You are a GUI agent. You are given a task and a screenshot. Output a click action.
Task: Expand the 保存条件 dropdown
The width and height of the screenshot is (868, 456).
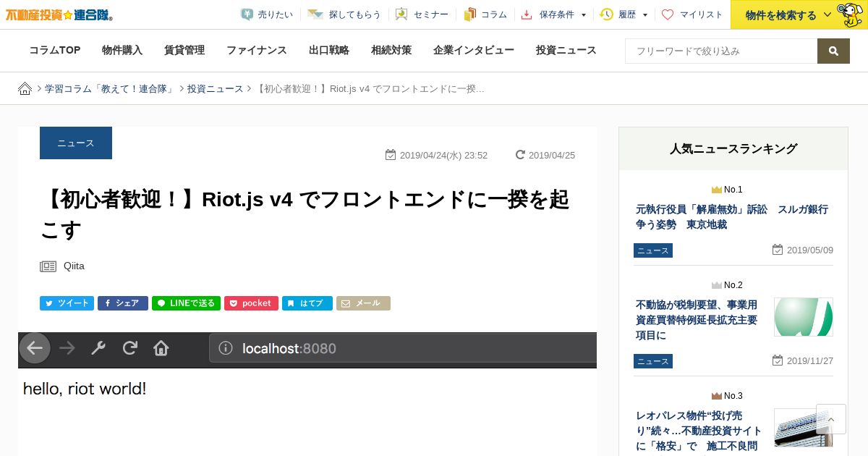point(554,14)
